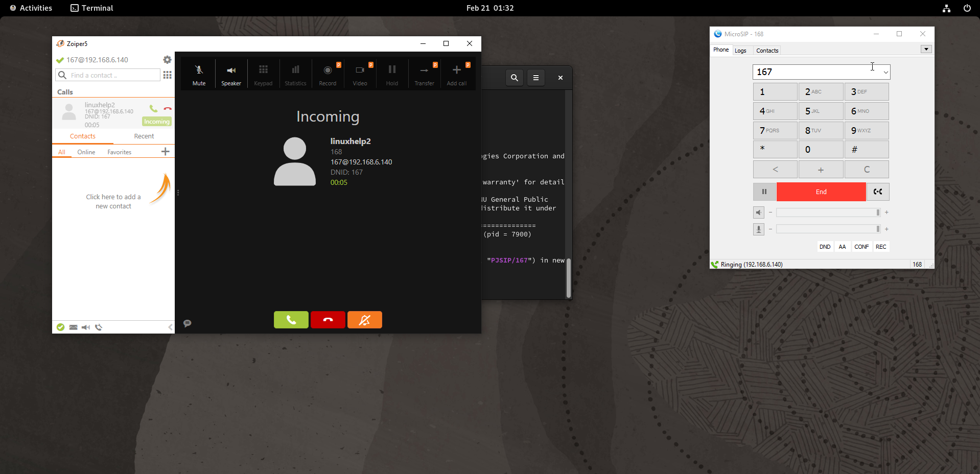Screen dimensions: 980x474
Task: Reject the incoming call with red button
Action: click(x=328, y=320)
